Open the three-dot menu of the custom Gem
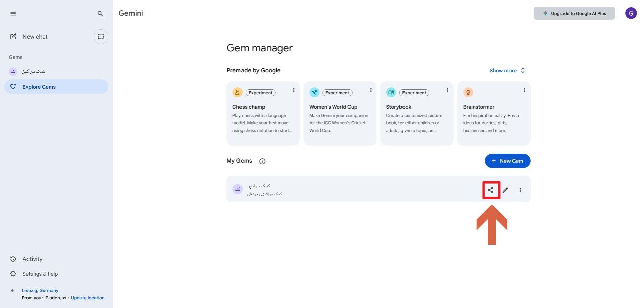The width and height of the screenshot is (644, 308). (x=520, y=190)
